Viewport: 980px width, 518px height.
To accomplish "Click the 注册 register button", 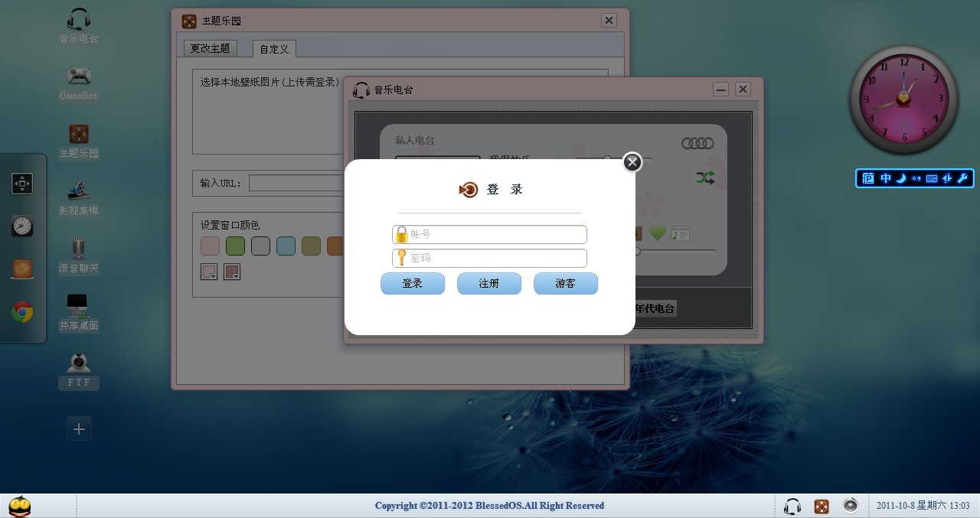I will (x=489, y=283).
